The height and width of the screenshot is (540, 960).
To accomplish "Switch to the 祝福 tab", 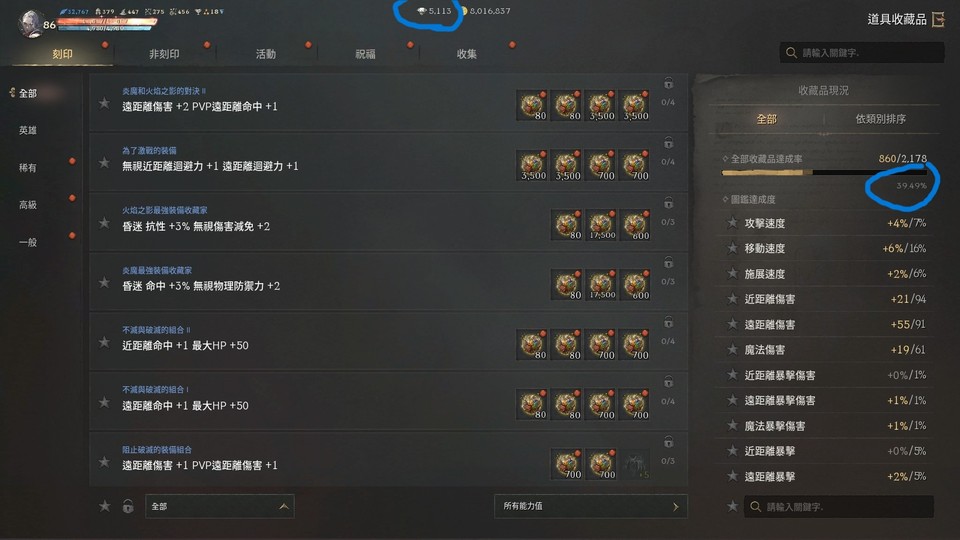I will [x=366, y=54].
